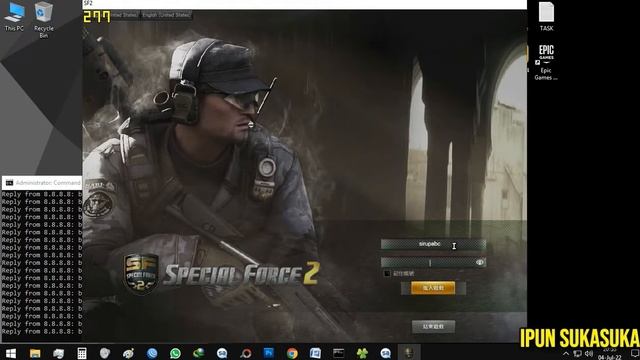This screenshot has width=640, height=360.
Task: Open Epic Games launcher desktop shortcut
Action: coord(546,62)
